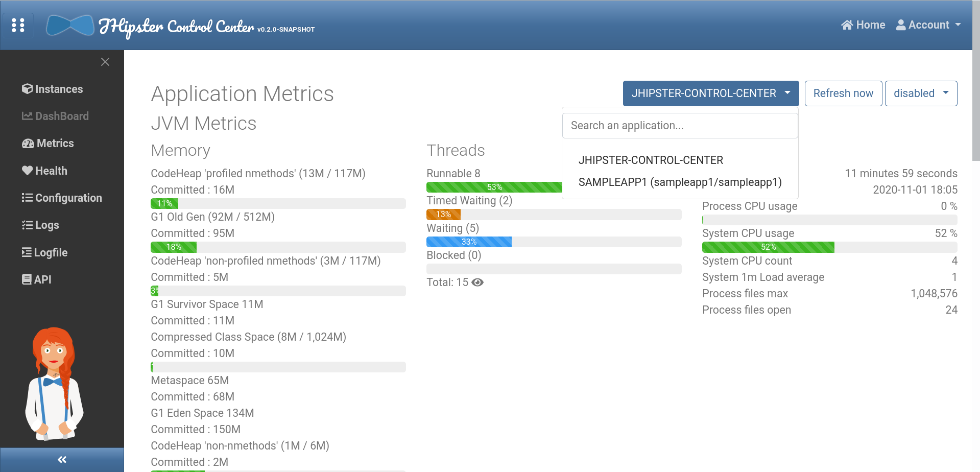Viewport: 980px width, 472px height.
Task: Open Instances in sidebar
Action: (52, 89)
